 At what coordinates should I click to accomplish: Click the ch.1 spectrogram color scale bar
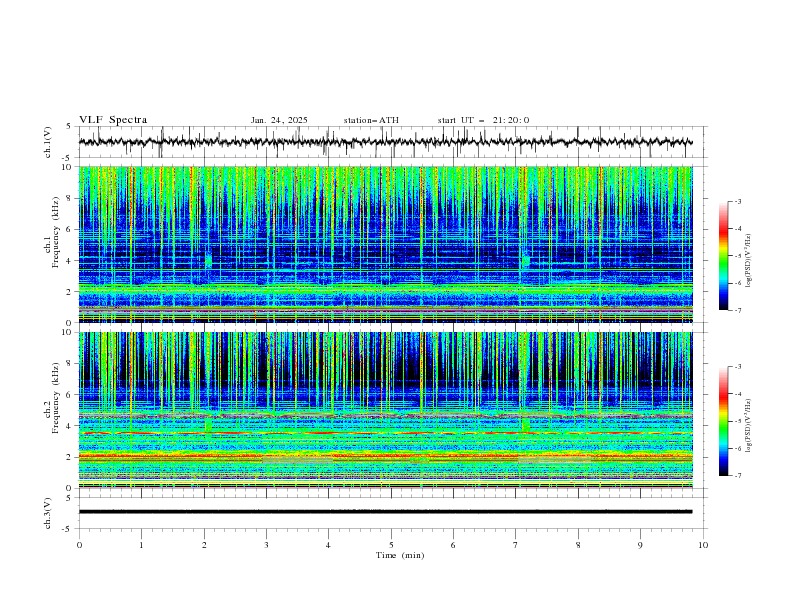point(723,256)
